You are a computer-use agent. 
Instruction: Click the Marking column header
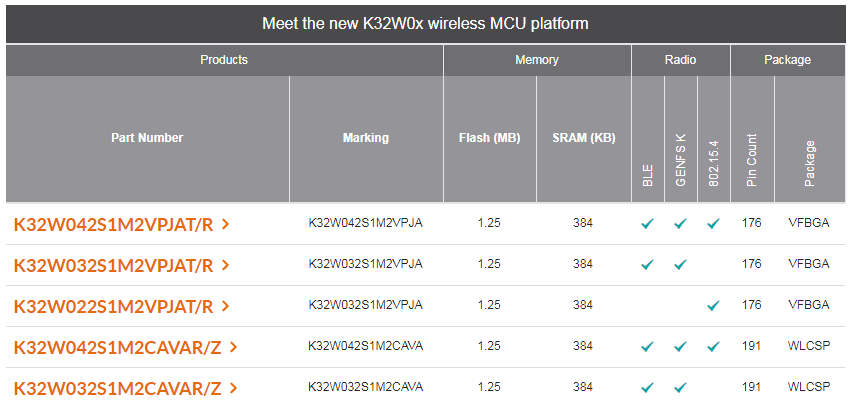point(365,138)
